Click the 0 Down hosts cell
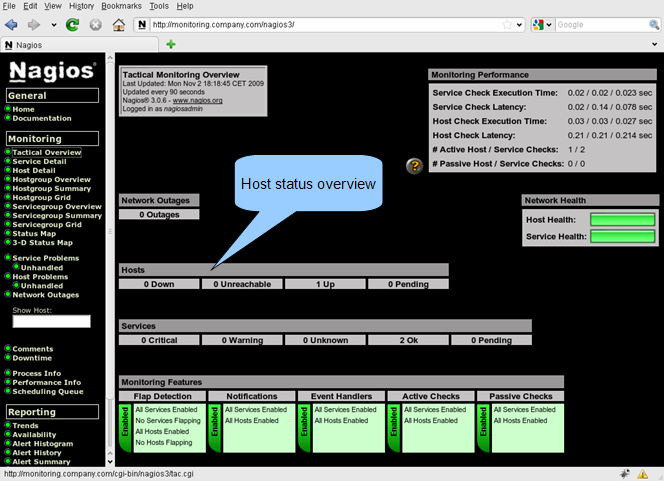This screenshot has width=664, height=481. click(159, 284)
